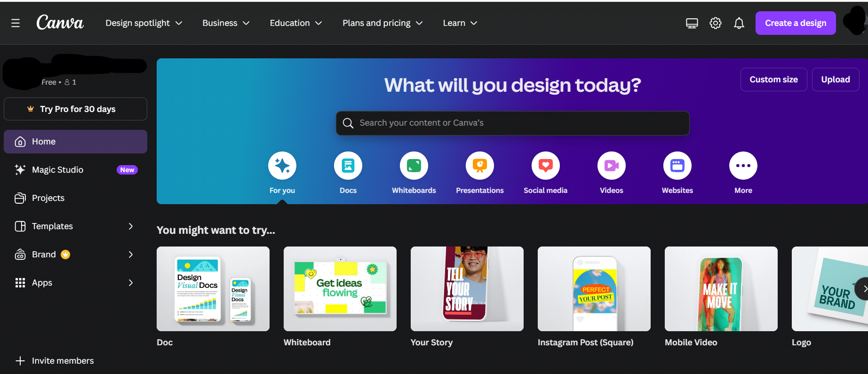Click the team member count icon
Image resolution: width=868 pixels, height=374 pixels.
point(67,82)
